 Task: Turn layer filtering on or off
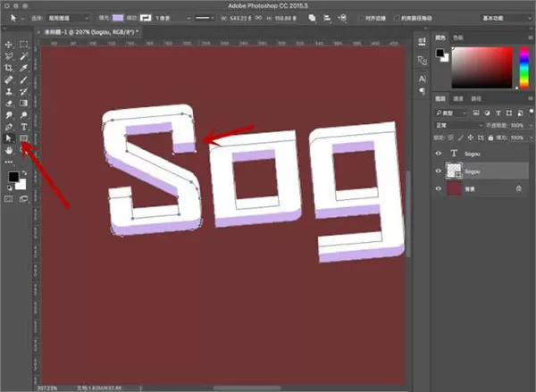[x=531, y=113]
